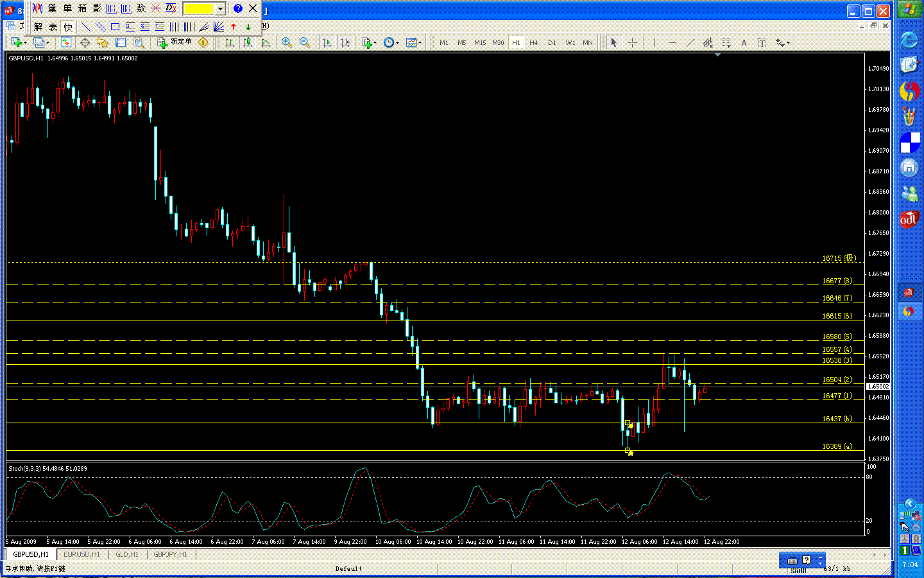This screenshot has width=924, height=578.
Task: Open the arrows objects dropdown
Action: tap(782, 42)
